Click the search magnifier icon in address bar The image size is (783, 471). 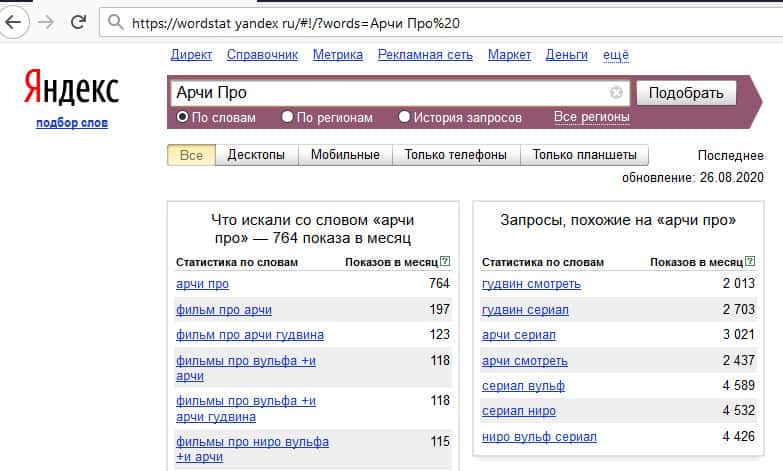click(116, 21)
